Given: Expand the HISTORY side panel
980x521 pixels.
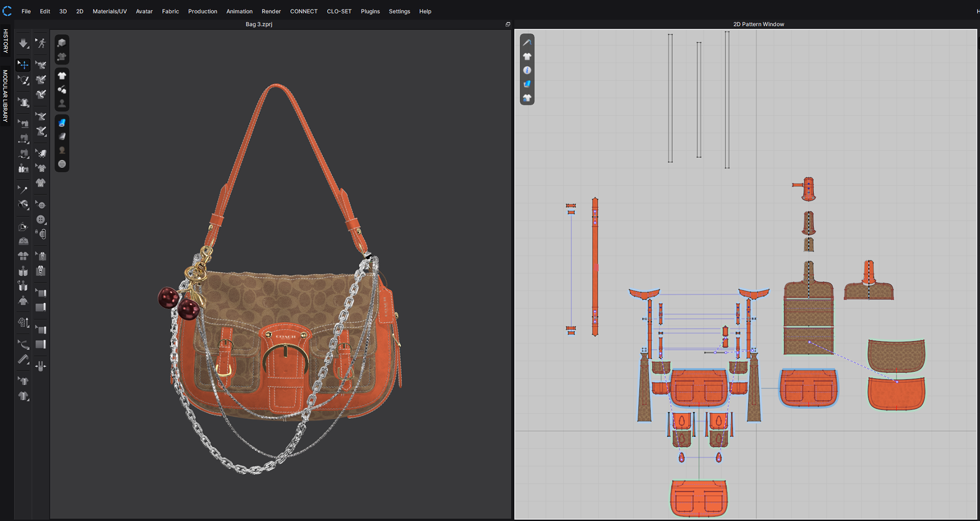Looking at the screenshot, I should click(x=6, y=41).
